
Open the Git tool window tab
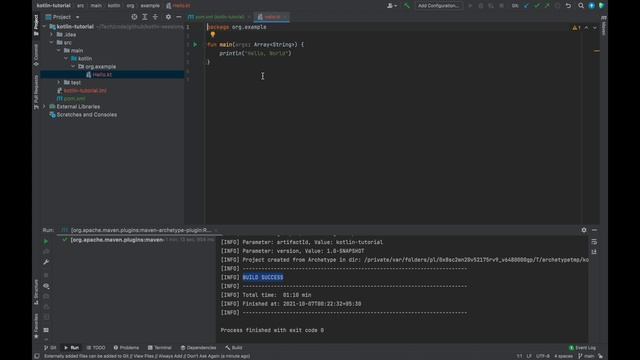click(x=50, y=348)
